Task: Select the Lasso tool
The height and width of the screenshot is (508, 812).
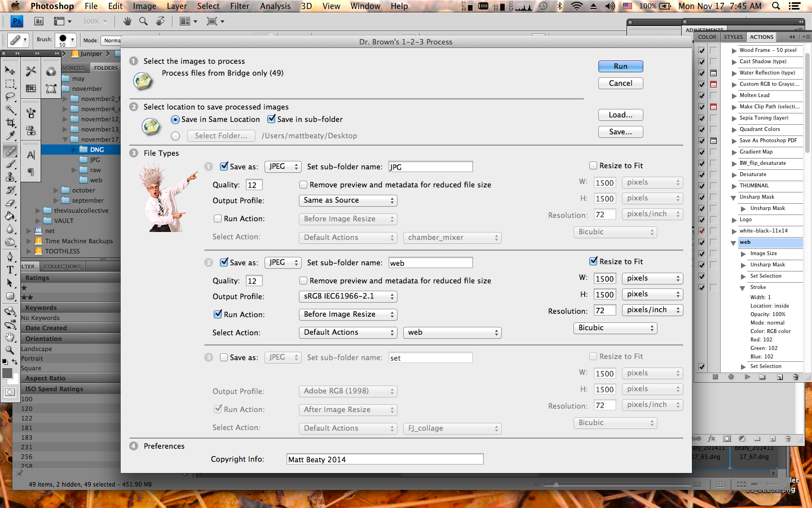Action: point(10,97)
